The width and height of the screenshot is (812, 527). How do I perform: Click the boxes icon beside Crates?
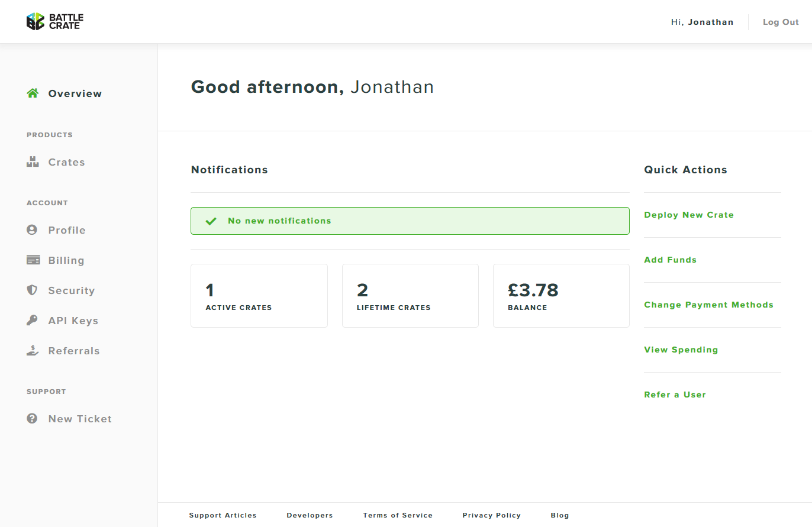[x=33, y=162]
